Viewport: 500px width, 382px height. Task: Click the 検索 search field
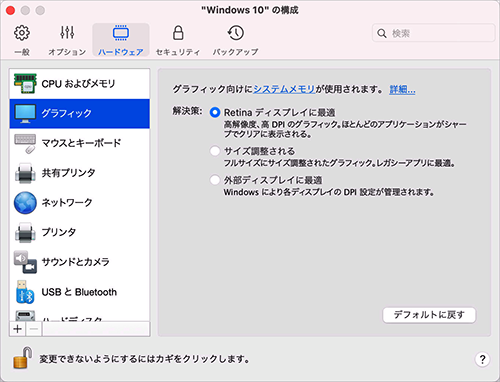click(433, 33)
